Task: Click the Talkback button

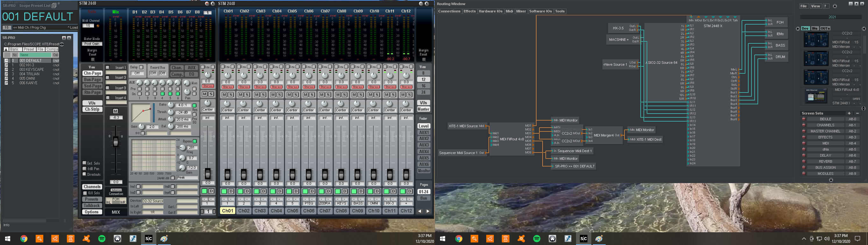Action: coord(92,205)
